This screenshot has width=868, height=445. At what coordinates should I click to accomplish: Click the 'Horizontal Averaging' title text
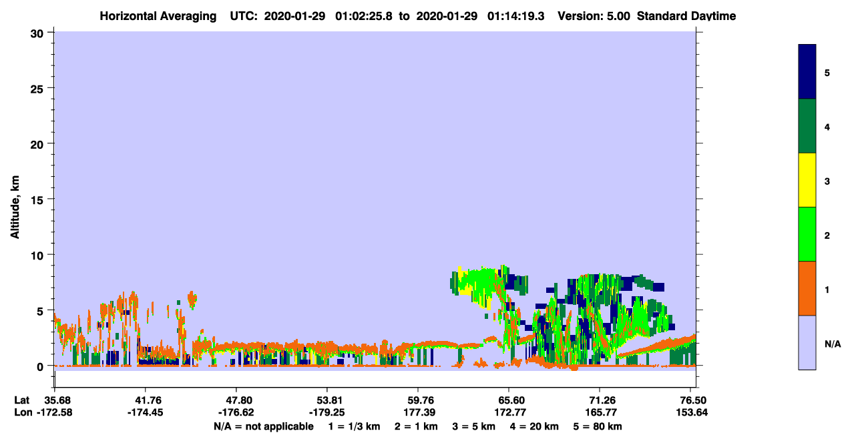[158, 16]
